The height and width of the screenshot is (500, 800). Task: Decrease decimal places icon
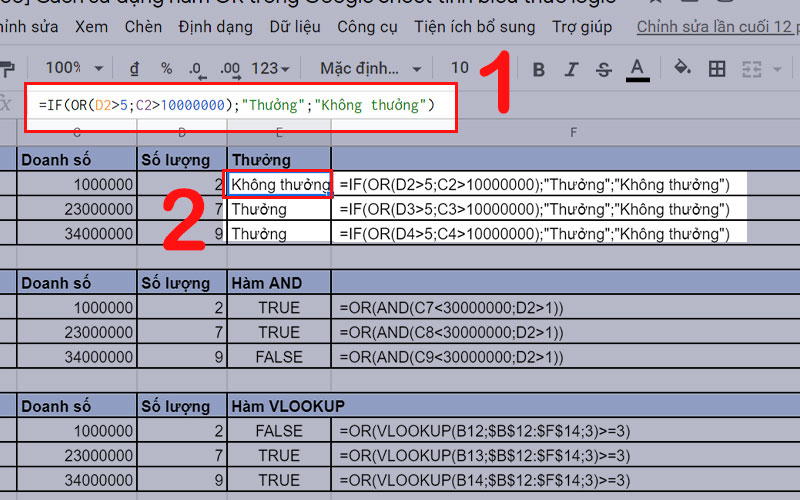(x=197, y=69)
